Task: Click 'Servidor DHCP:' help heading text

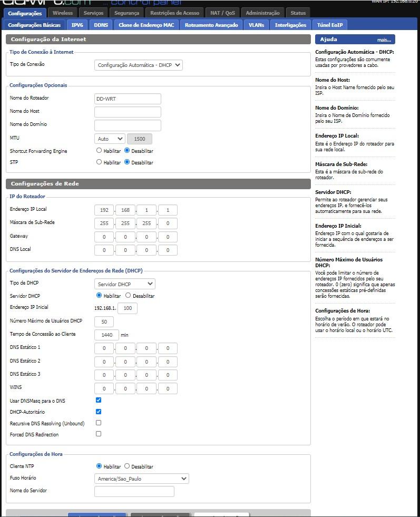Action: point(333,192)
